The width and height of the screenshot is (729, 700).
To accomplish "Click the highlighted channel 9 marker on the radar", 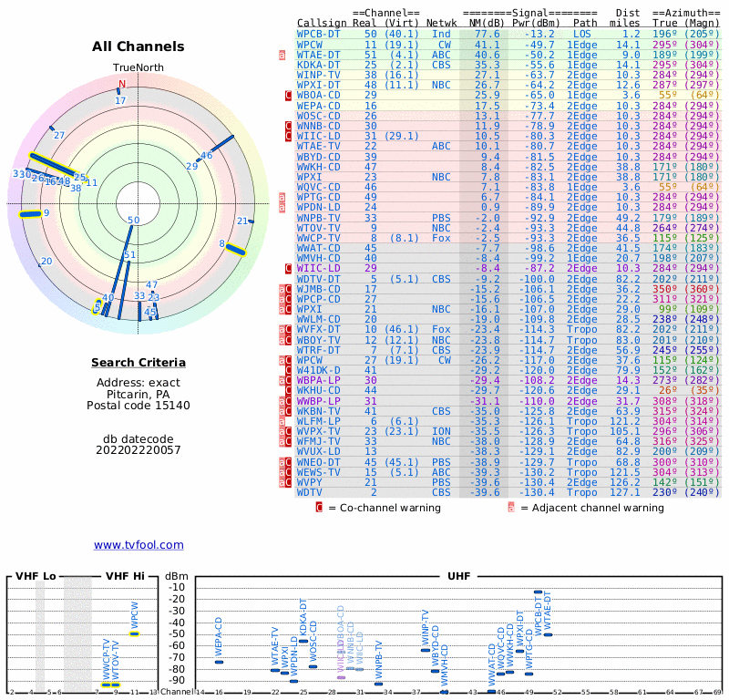I will pos(31,214).
